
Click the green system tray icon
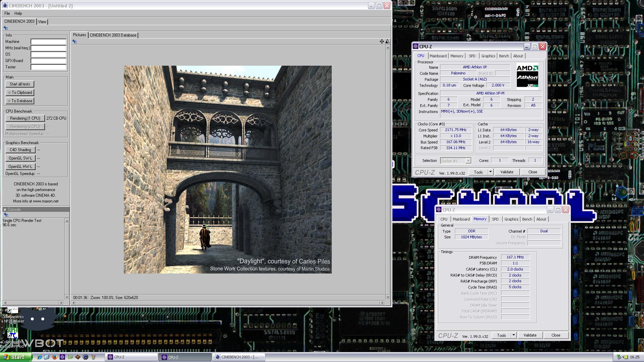click(x=626, y=357)
